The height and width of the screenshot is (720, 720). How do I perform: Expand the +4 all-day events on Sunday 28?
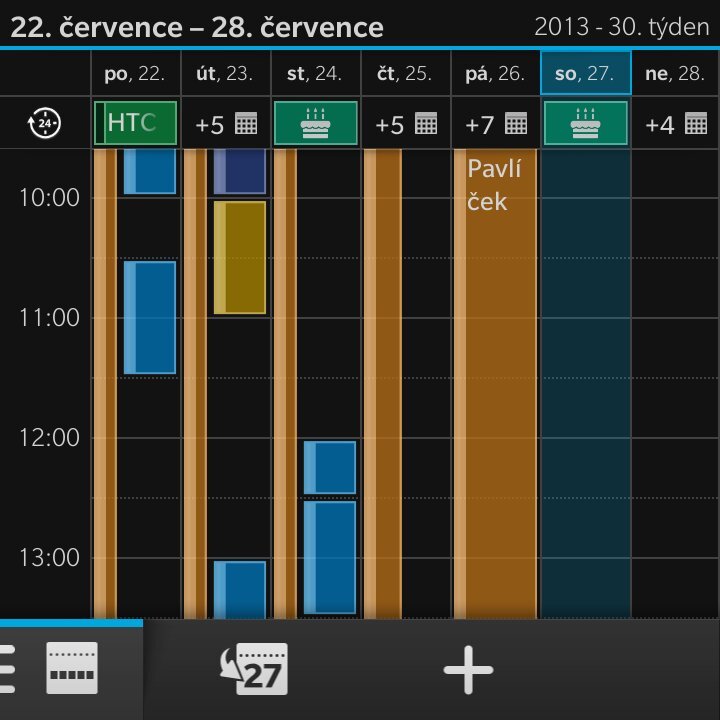click(x=675, y=124)
